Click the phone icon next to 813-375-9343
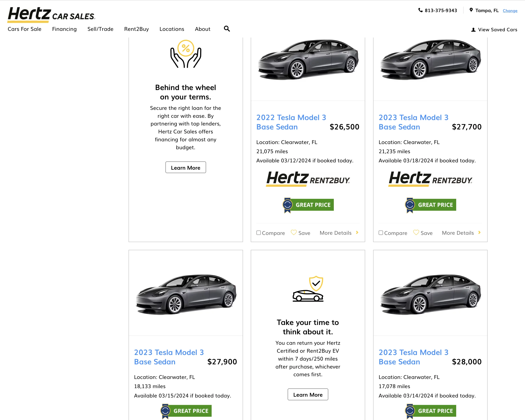 tap(420, 10)
